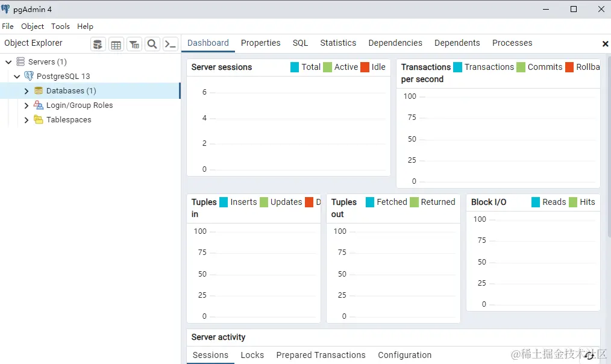
Task: Open the Object menu
Action: pyautogui.click(x=33, y=26)
